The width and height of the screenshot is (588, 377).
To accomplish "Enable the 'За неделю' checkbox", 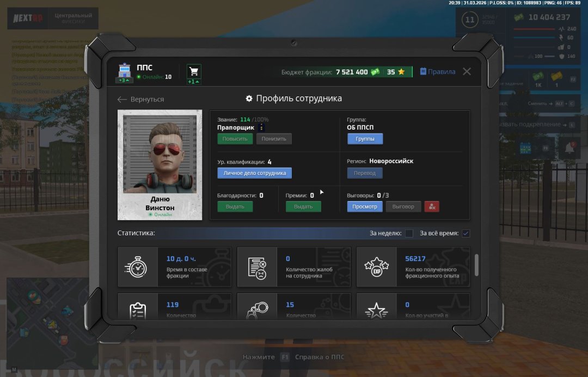I will [x=409, y=233].
